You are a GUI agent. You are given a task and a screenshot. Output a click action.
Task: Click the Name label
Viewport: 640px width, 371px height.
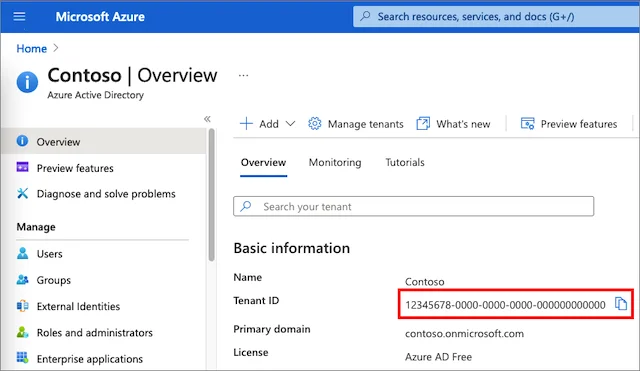248,277
